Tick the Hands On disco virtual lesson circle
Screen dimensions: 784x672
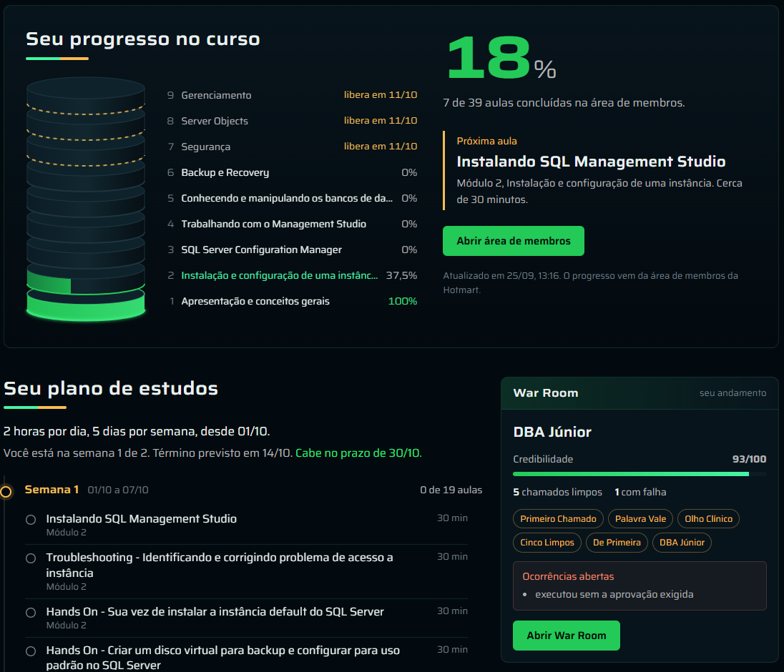(x=31, y=651)
